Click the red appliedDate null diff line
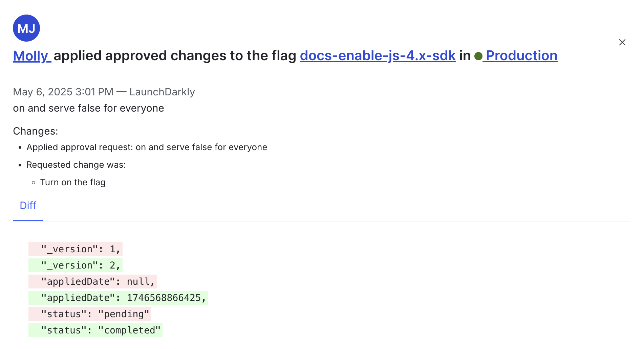This screenshot has height=349, width=644. point(93,281)
